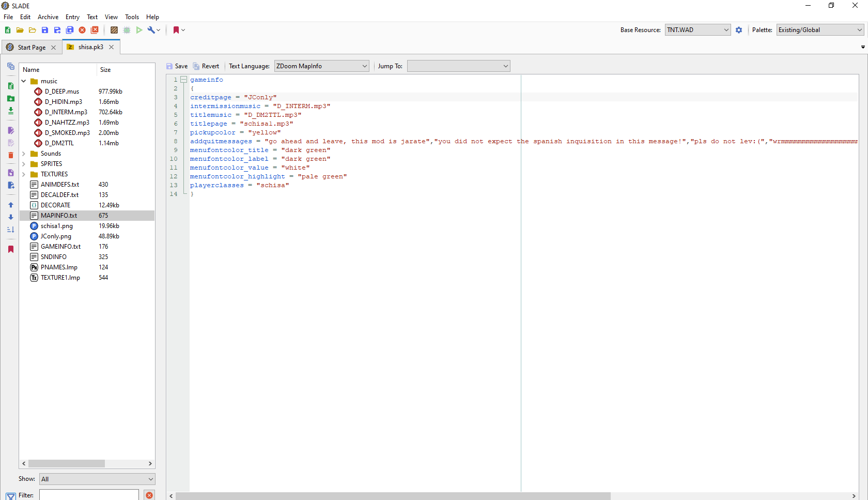Rename the selected entry via sidebar icon
Image resolution: width=868 pixels, height=500 pixels.
pyautogui.click(x=11, y=130)
